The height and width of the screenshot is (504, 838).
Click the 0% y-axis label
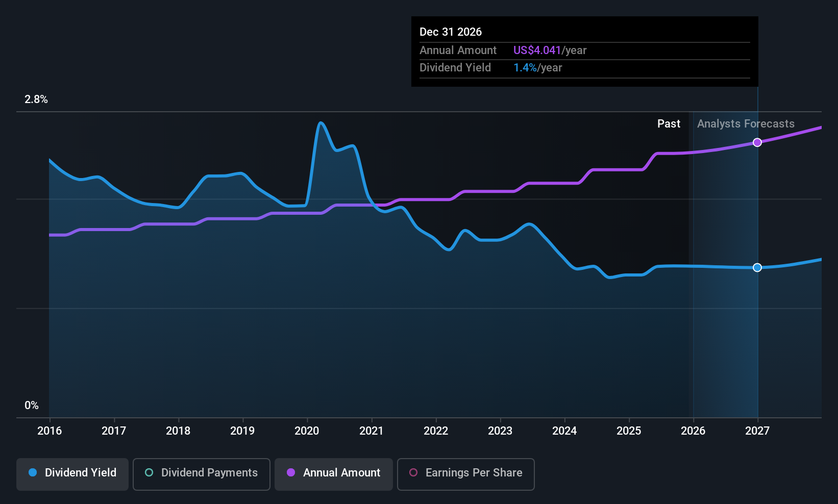click(32, 406)
